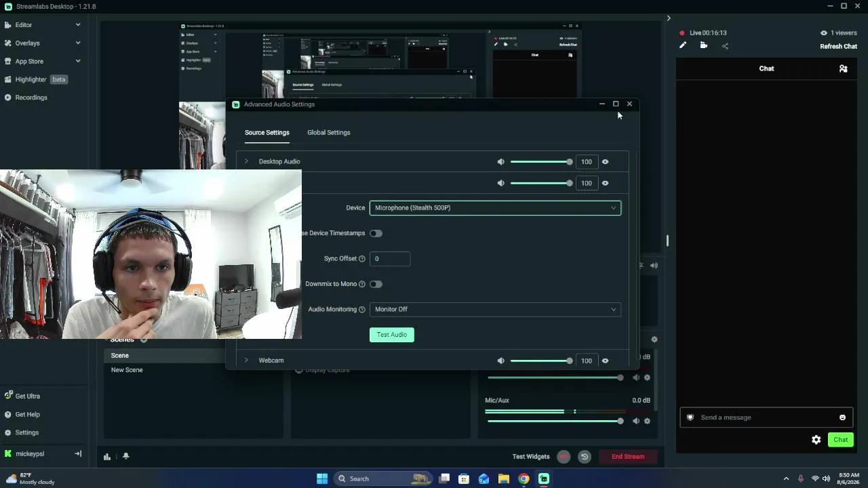Screen dimensions: 868x488
Task: Mute the Webcam source speaker icon
Action: pos(500,361)
